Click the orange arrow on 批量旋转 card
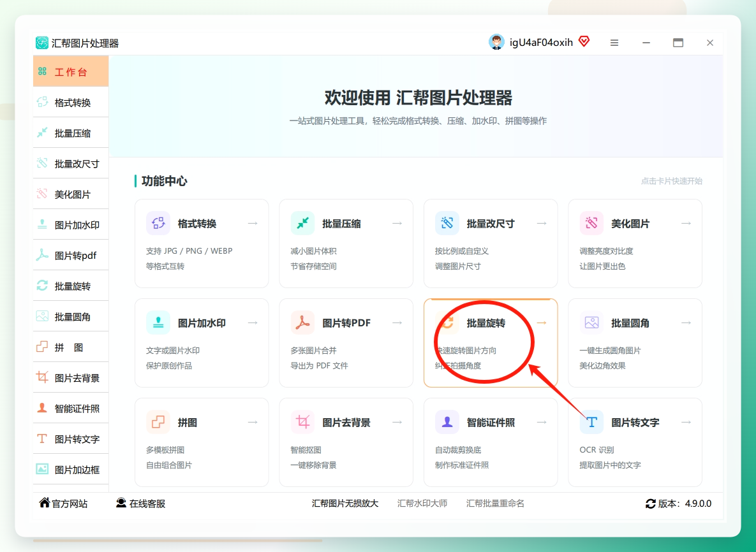This screenshot has height=552, width=756. click(x=542, y=323)
